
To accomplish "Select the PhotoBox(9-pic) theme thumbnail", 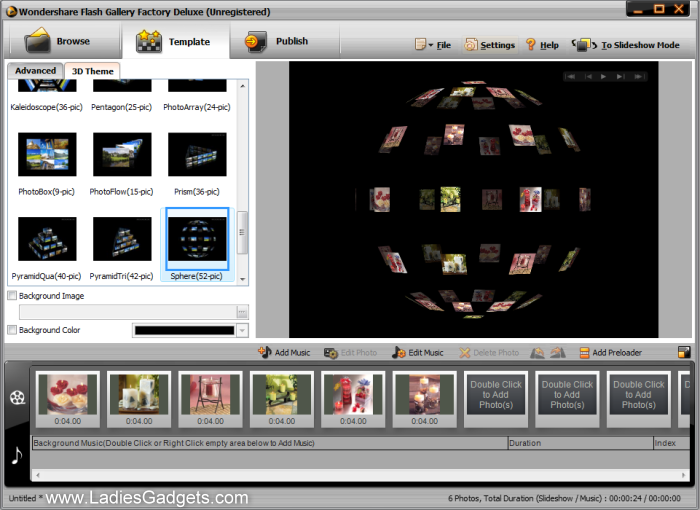I will click(x=47, y=154).
